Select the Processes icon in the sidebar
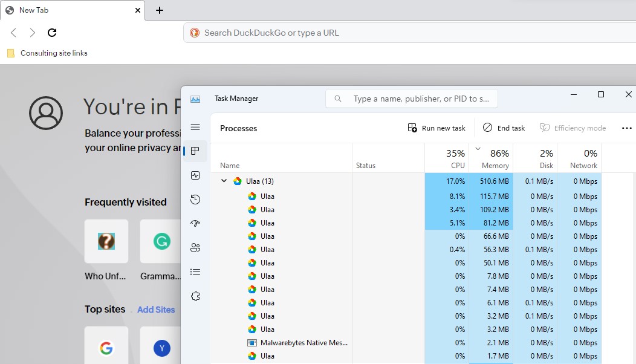 coord(195,151)
